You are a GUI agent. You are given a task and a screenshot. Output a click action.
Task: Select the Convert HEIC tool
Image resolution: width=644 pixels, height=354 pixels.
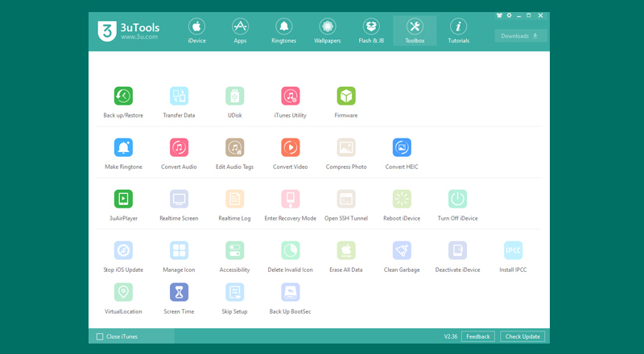point(402,148)
